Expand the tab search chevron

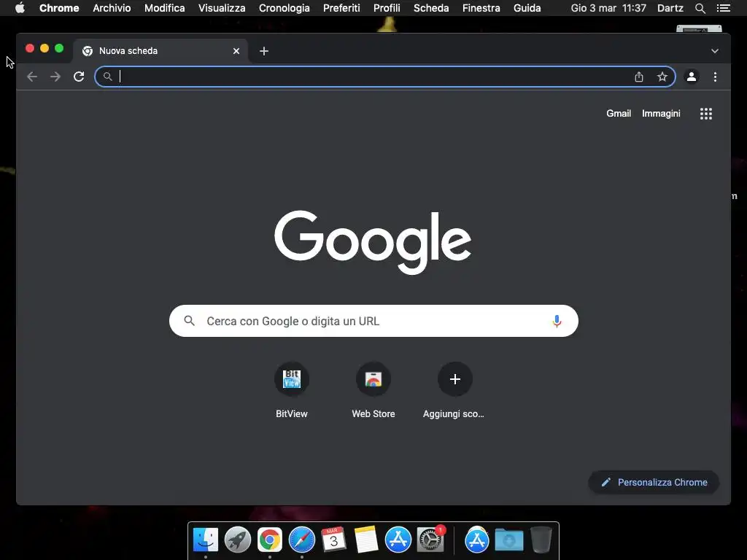point(715,51)
